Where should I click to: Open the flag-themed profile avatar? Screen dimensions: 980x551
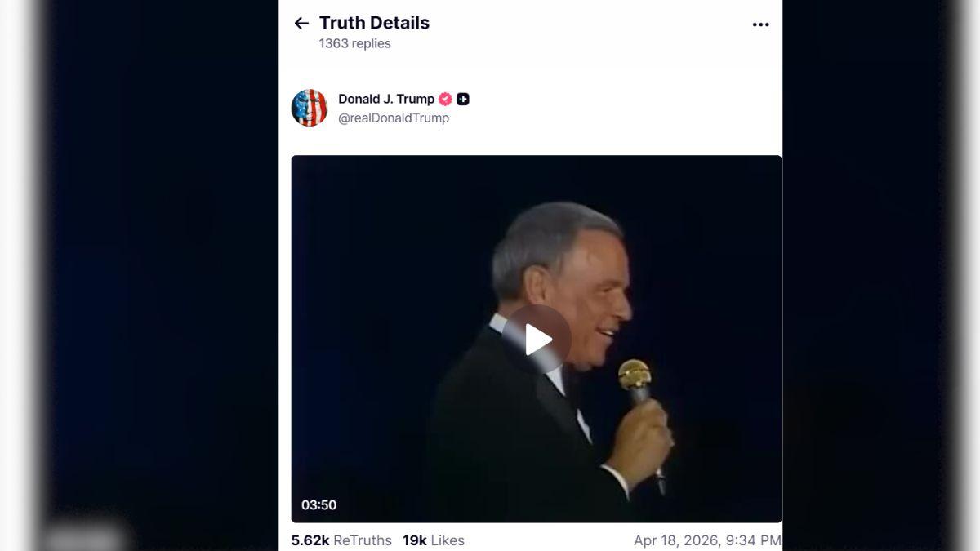[x=310, y=107]
